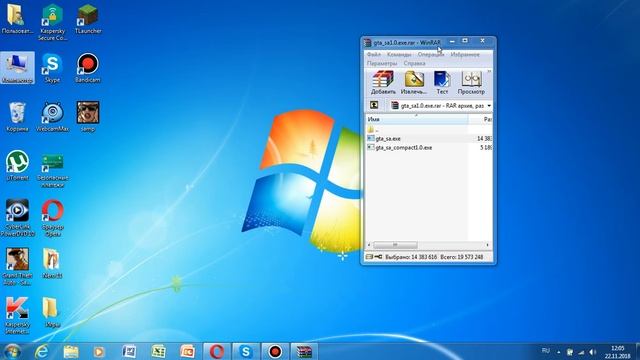Viewport: 640px width, 360px height.
Task: Open the Просмотр (View) toolbar icon
Action: tap(471, 82)
